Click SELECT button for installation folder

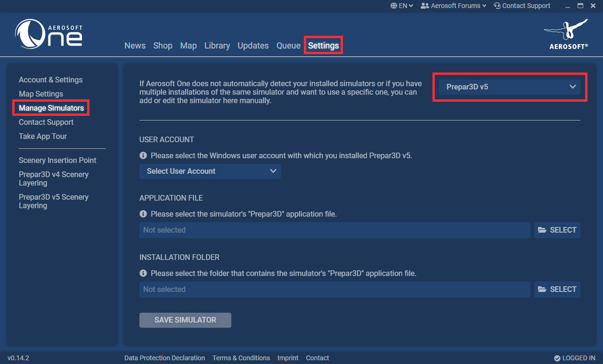557,289
